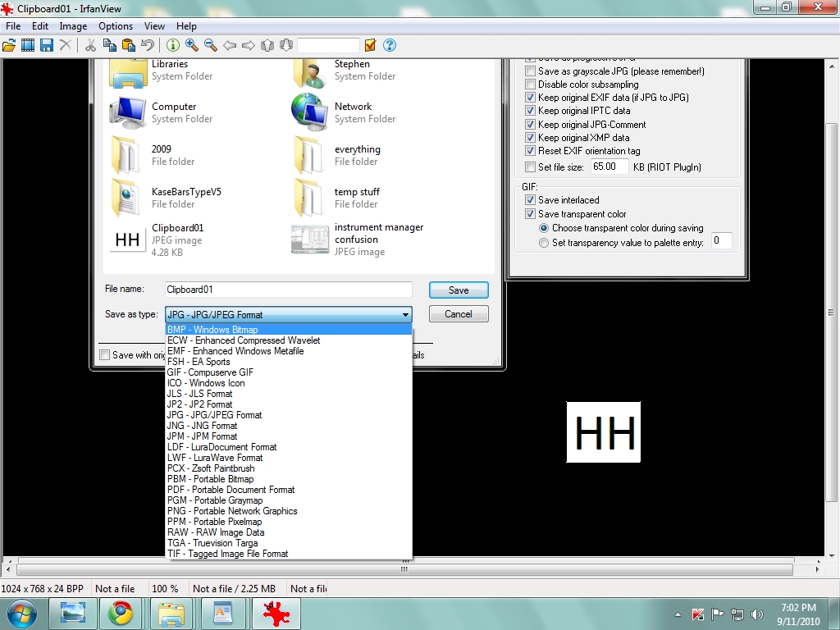This screenshot has width=840, height=630.
Task: Go to previous image arrow icon
Action: 230,46
